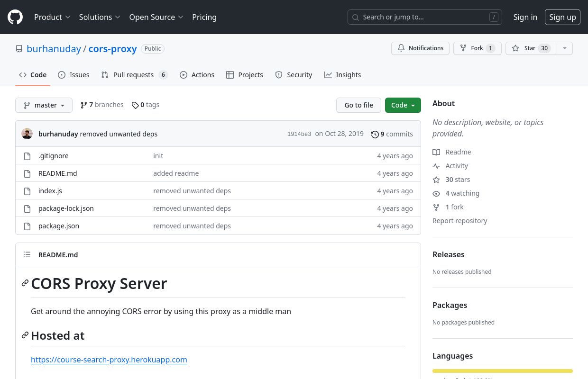The height and width of the screenshot is (379, 588).
Task: View the 30 stars list
Action: click(451, 180)
